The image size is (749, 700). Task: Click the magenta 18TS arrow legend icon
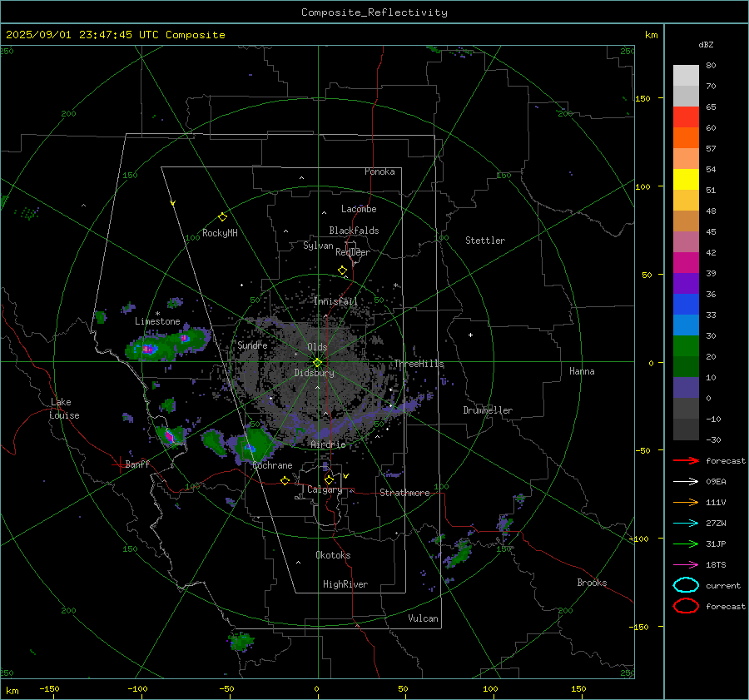[686, 565]
